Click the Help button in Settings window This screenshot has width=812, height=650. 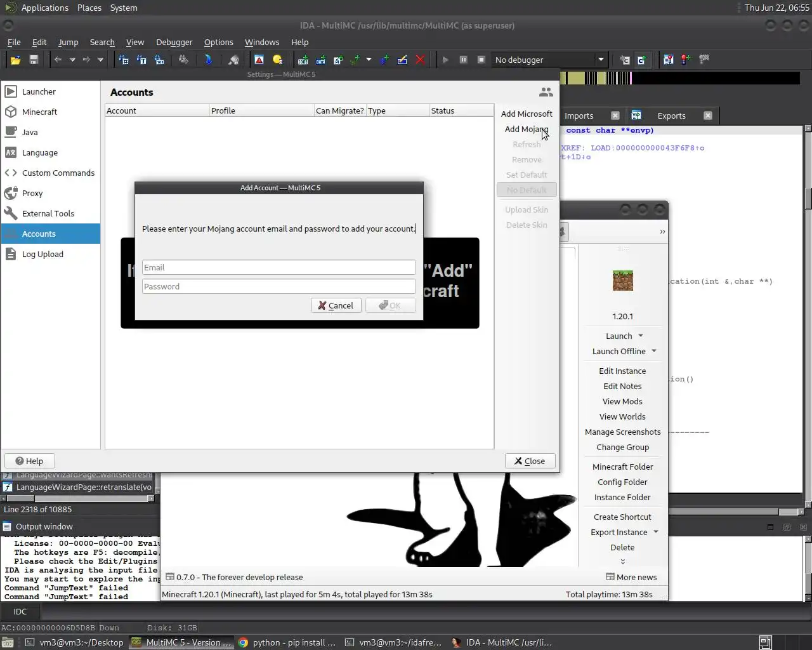[x=29, y=461]
